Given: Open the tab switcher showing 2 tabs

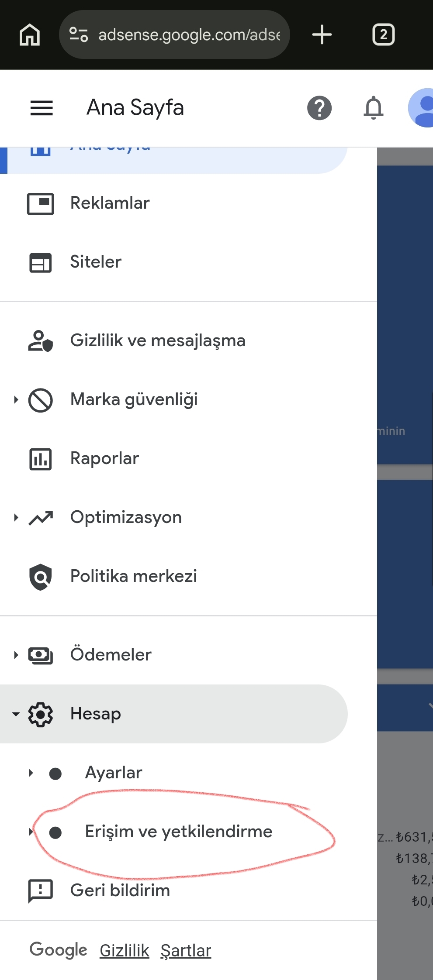Looking at the screenshot, I should pyautogui.click(x=384, y=34).
